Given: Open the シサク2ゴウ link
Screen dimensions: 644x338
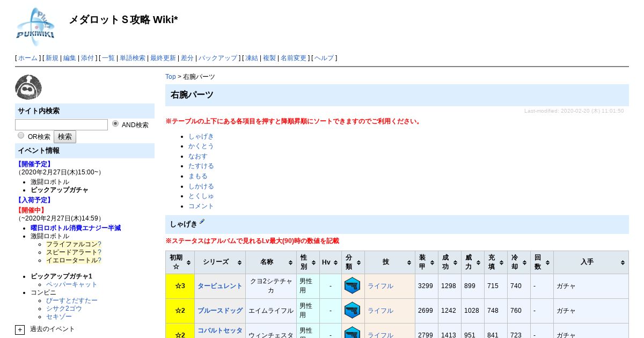Looking at the screenshot, I should tap(64, 308).
